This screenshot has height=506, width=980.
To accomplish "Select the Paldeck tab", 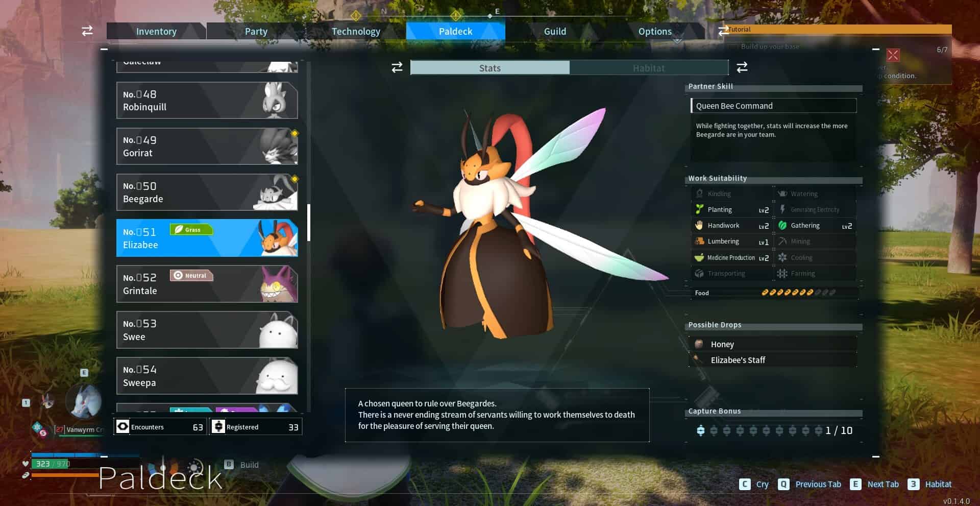I will pos(455,31).
